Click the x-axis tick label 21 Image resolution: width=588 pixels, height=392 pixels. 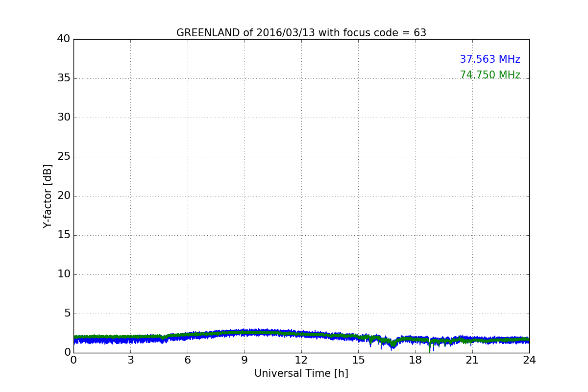pyautogui.click(x=472, y=360)
